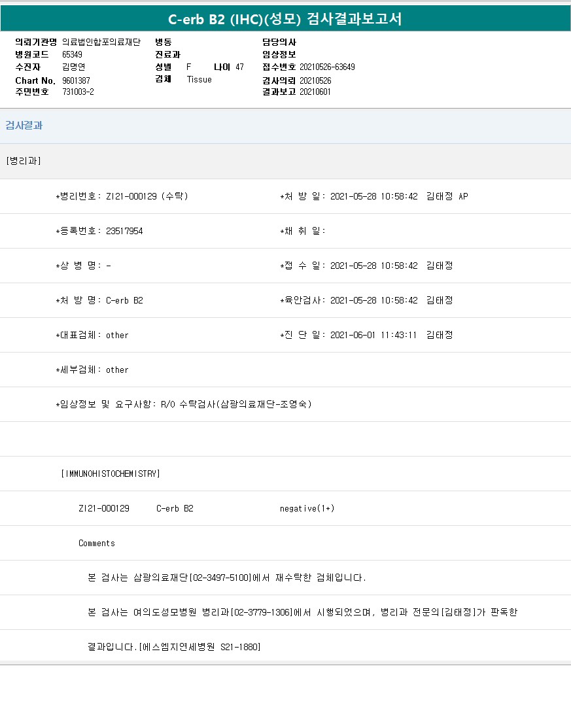Click comment line mentioning '삼광의료재단[02-3497-5100]'
Viewport: 571px width, 728px height.
(227, 578)
